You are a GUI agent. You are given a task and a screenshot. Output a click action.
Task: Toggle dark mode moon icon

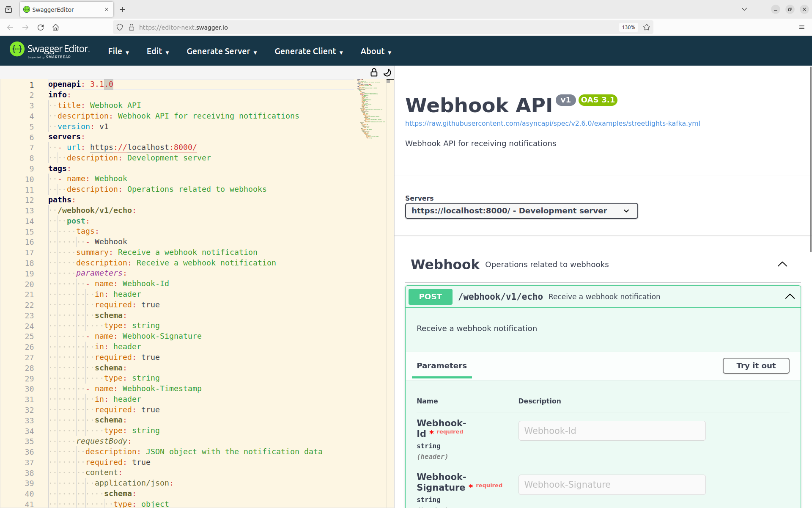[x=387, y=72]
